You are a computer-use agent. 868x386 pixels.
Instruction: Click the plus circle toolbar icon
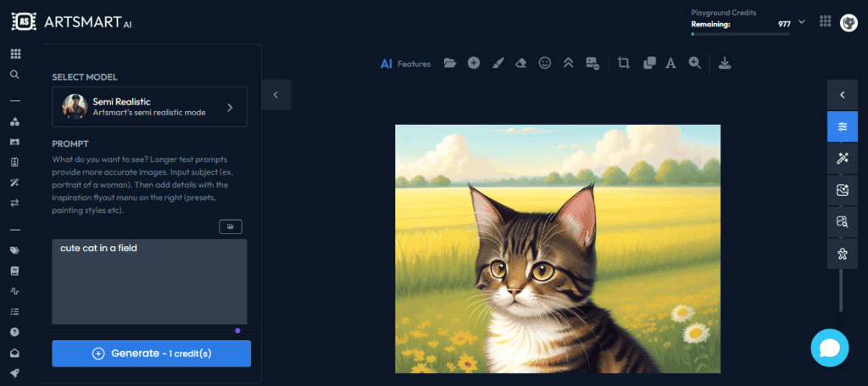point(473,63)
